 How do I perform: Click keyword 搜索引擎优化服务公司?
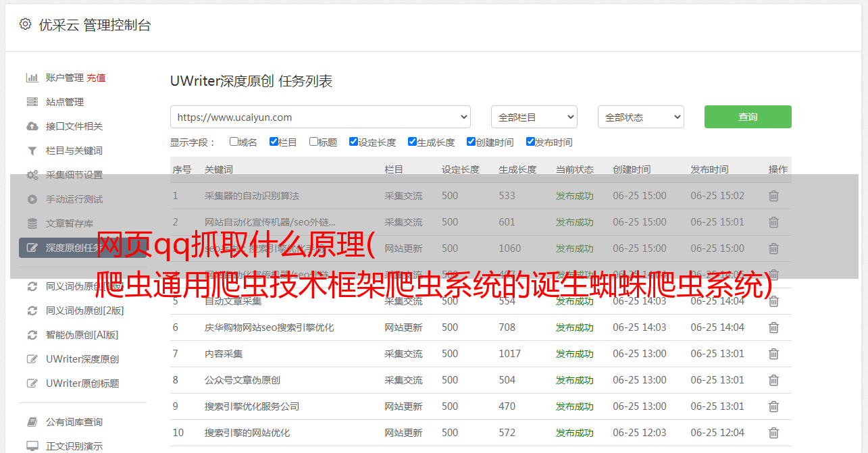tap(252, 406)
